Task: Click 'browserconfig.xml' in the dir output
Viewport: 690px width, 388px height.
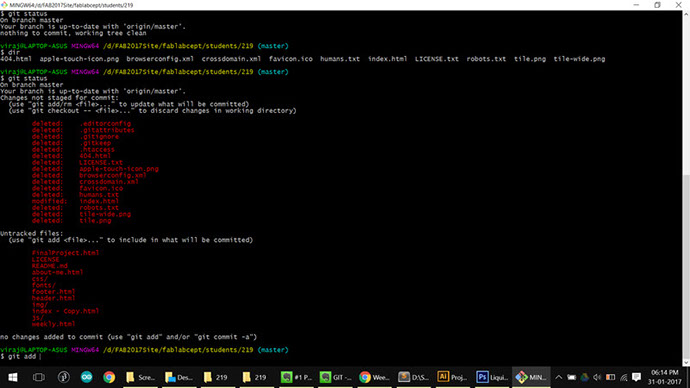Action: (x=160, y=59)
